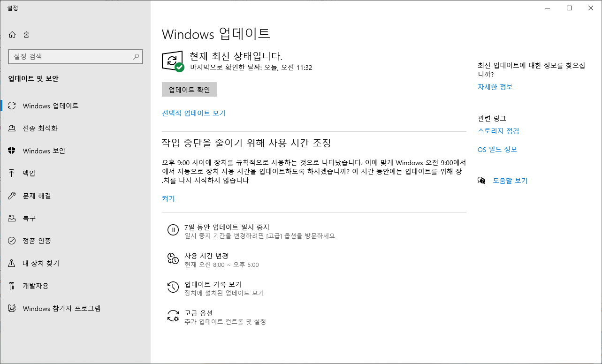This screenshot has width=602, height=364.
Task: Click the 현재 최신 상태입니다 heading
Action: point(236,56)
